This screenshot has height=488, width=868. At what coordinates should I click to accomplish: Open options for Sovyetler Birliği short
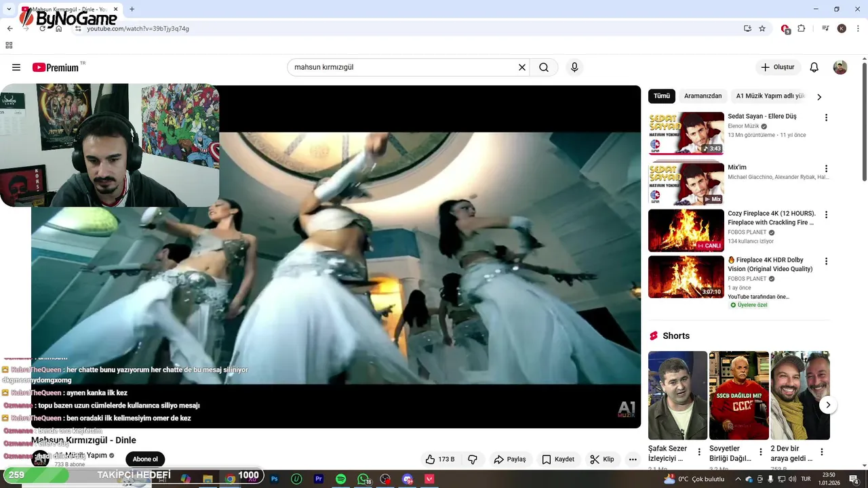(x=760, y=452)
